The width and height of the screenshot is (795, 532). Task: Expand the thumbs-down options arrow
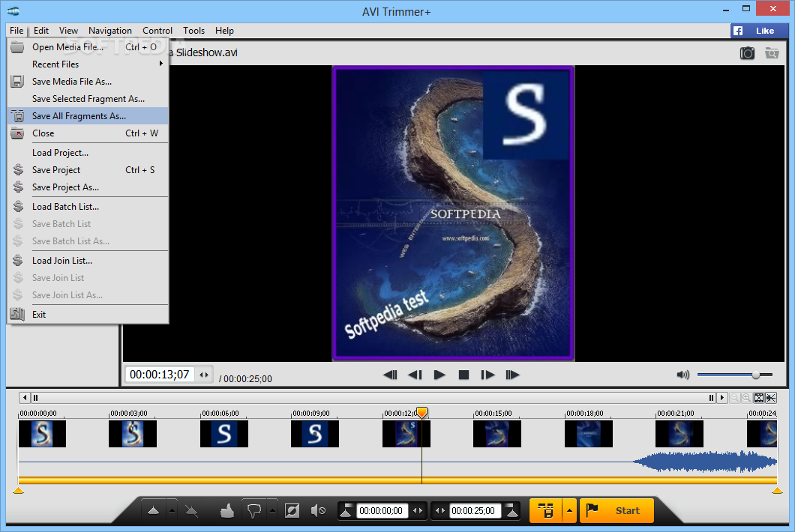click(x=272, y=511)
